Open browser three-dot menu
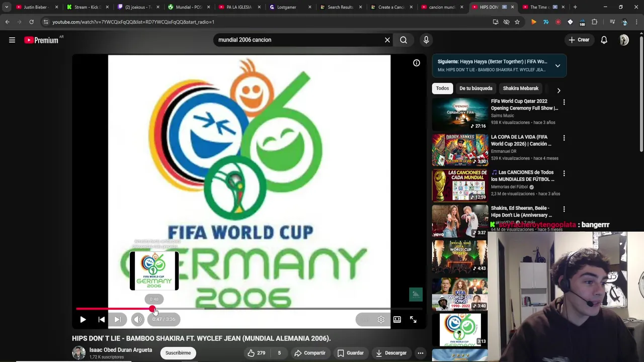The image size is (644, 362). 637,22
